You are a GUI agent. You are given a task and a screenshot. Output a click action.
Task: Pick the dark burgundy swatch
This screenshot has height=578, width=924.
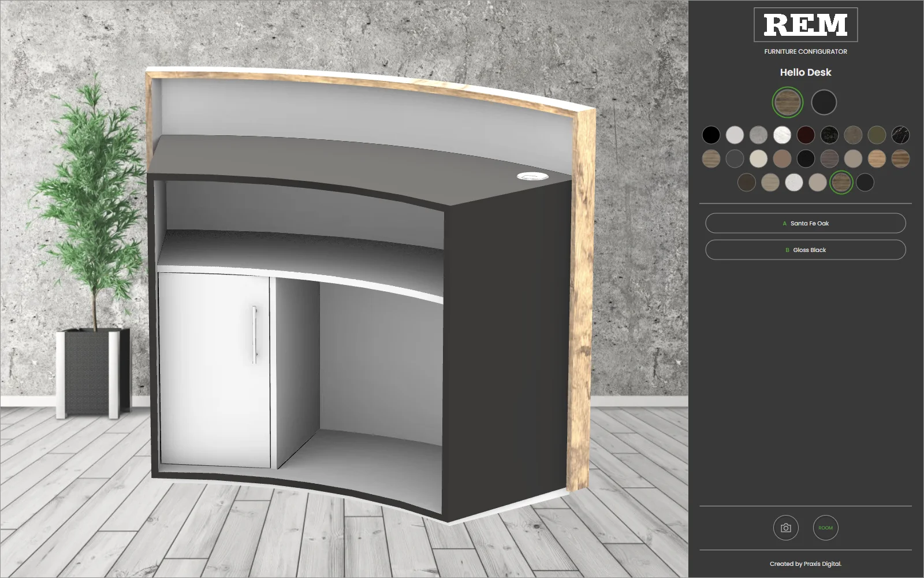[x=806, y=135]
